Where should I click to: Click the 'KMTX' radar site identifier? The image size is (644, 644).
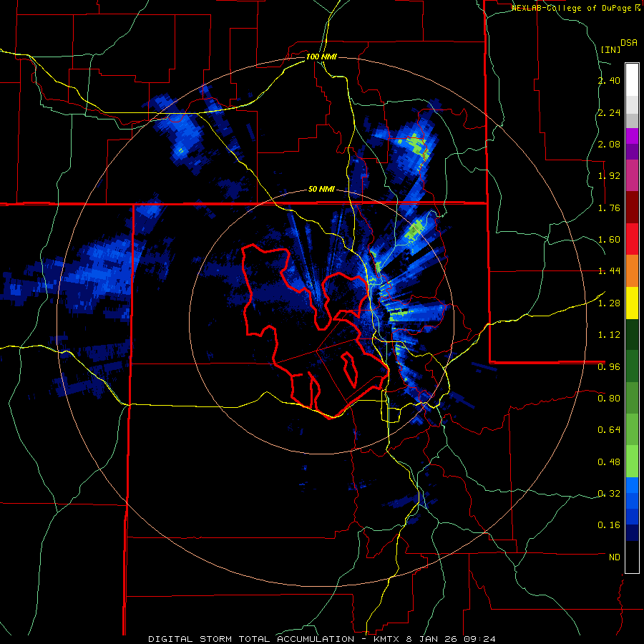point(388,639)
